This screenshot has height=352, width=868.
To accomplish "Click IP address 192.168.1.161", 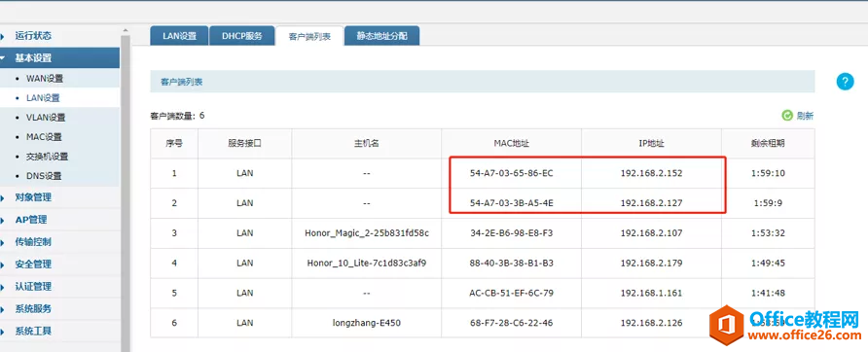I will 652,293.
